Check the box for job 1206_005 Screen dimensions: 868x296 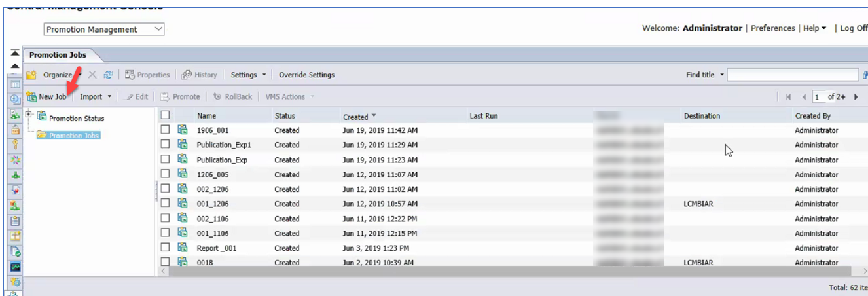(x=166, y=174)
